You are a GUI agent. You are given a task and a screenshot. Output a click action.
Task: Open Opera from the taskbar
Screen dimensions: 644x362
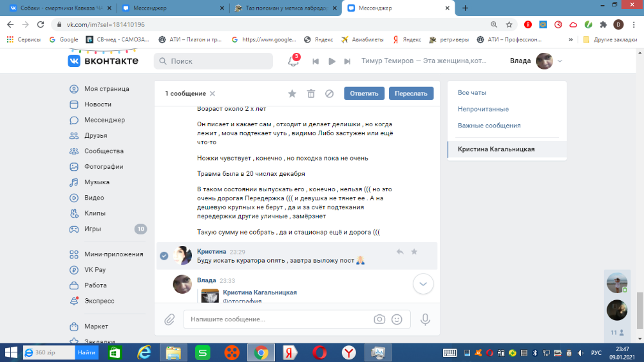pos(319,352)
